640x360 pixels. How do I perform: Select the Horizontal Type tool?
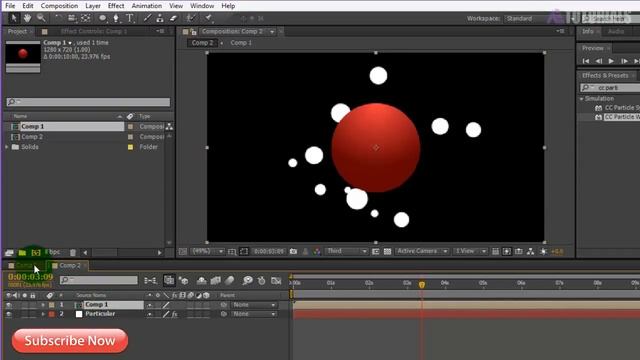[130, 18]
